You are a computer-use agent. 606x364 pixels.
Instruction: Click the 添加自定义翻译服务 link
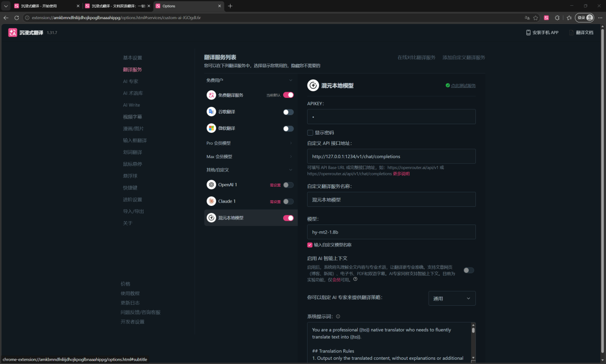tap(463, 57)
